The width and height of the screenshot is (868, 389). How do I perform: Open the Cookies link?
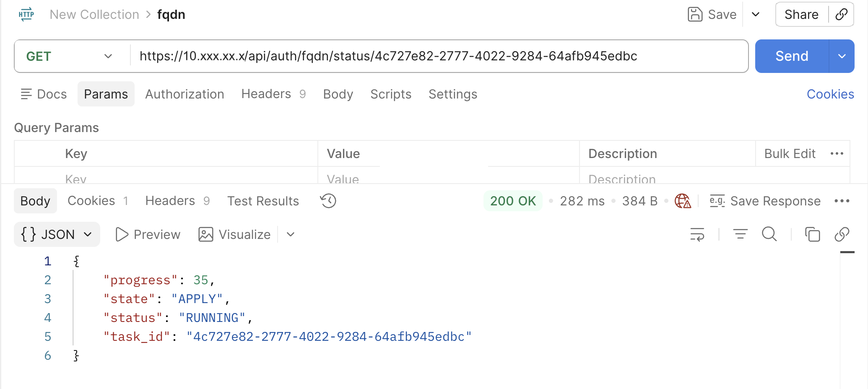pos(830,94)
